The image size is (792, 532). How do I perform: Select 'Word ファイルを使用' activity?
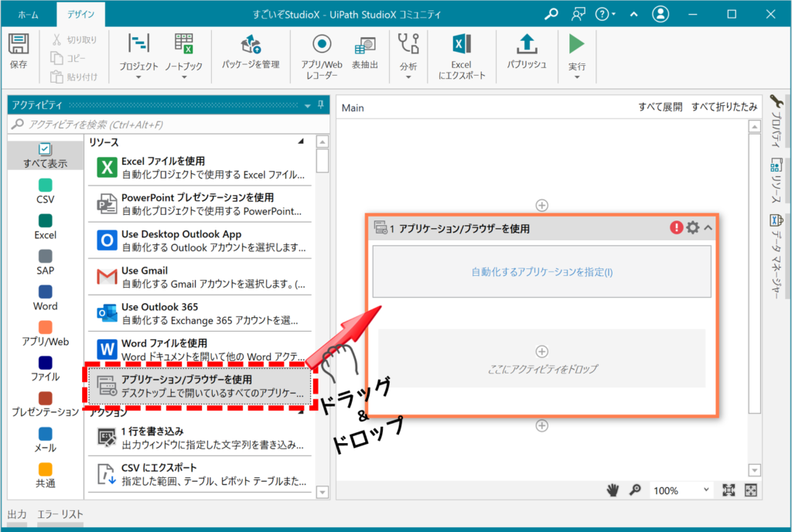200,349
